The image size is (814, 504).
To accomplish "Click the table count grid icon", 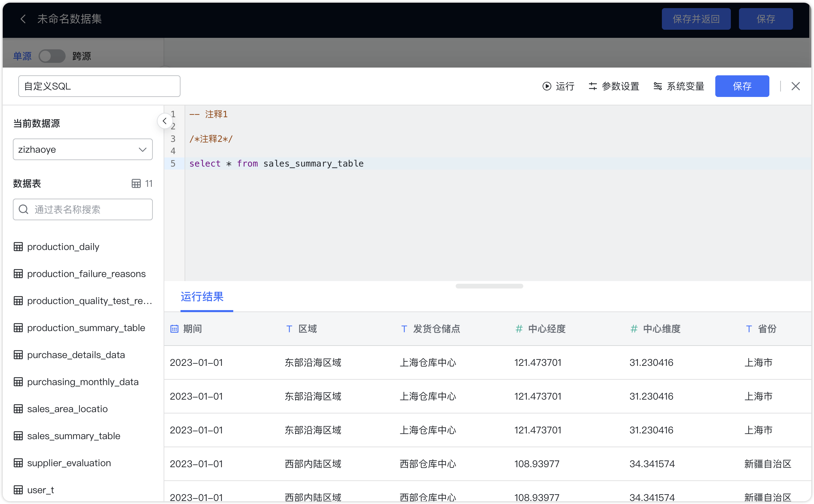I will pyautogui.click(x=136, y=183).
